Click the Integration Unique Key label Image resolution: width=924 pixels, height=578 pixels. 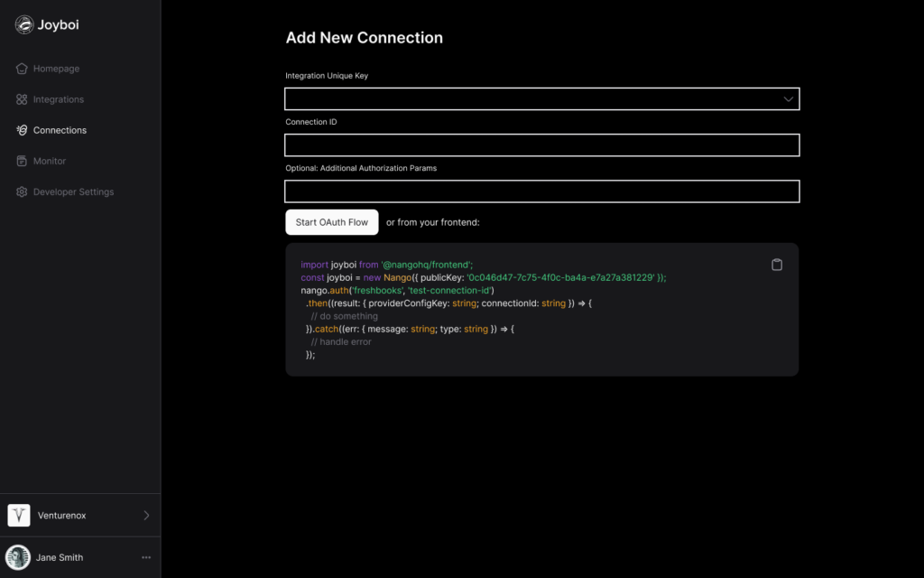coord(327,76)
